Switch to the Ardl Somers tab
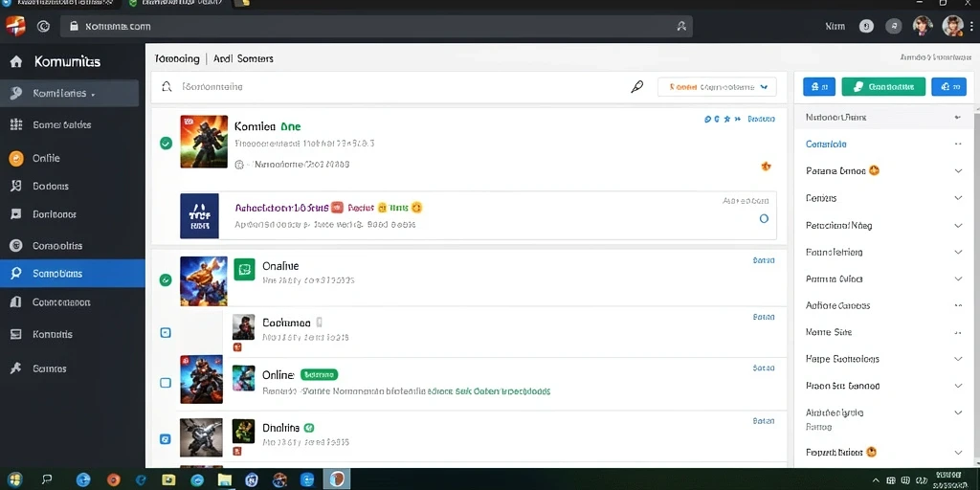The width and height of the screenshot is (980, 490). click(x=243, y=58)
